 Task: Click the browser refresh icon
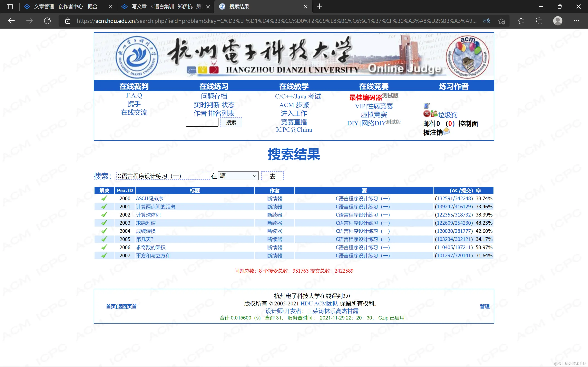(x=47, y=21)
